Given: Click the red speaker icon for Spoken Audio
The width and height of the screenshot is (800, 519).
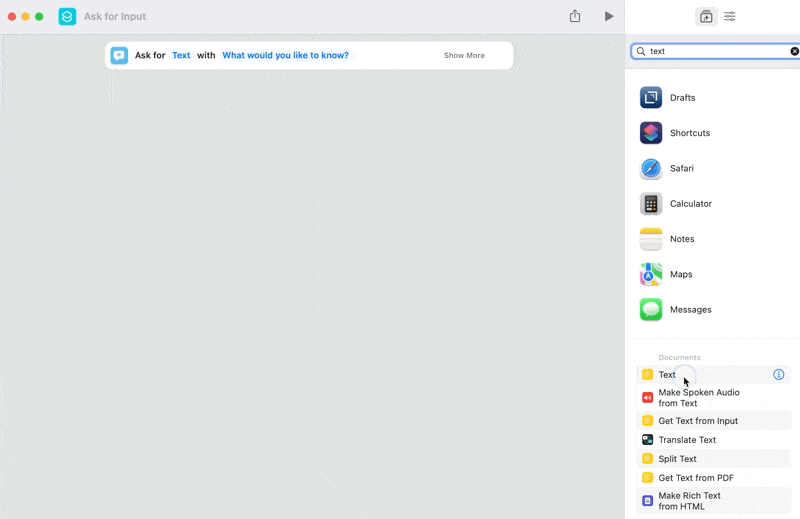Looking at the screenshot, I should pyautogui.click(x=647, y=398).
